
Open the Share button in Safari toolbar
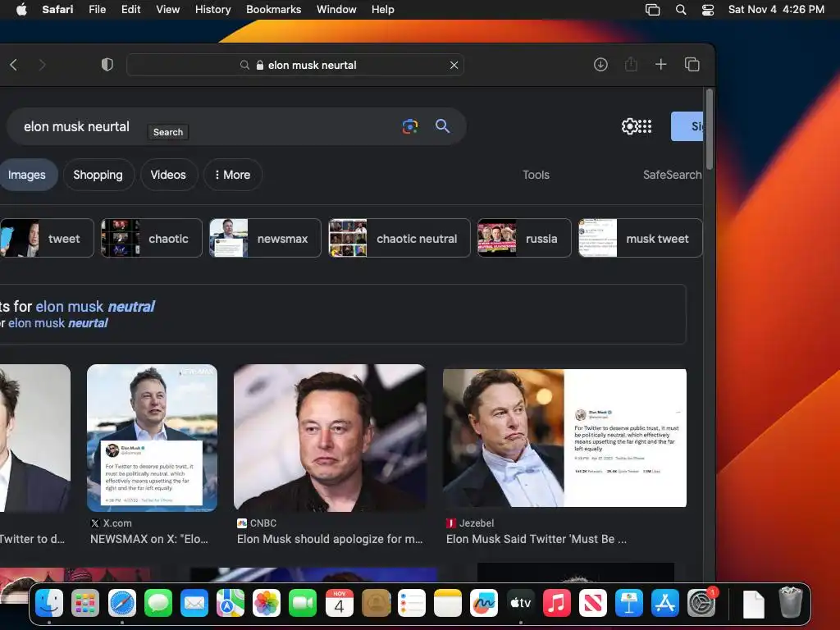631,65
